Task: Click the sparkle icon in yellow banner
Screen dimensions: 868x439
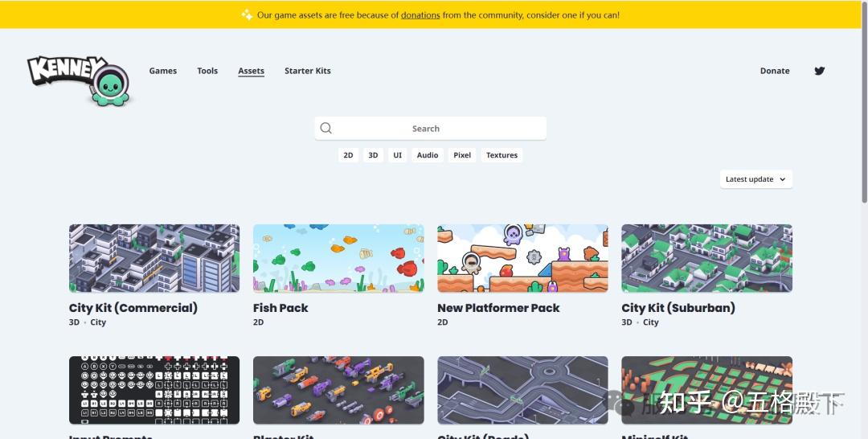Action: [x=247, y=15]
